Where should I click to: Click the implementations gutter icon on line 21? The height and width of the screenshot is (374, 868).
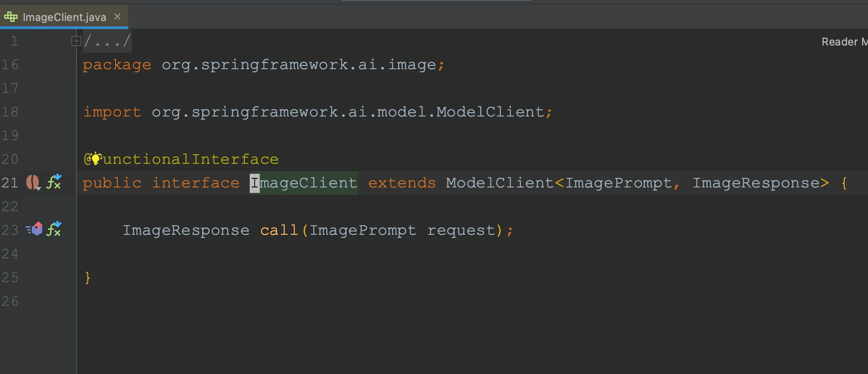click(33, 182)
